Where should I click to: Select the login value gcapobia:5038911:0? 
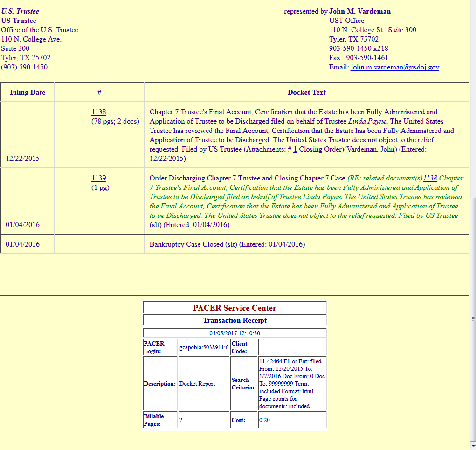click(204, 347)
